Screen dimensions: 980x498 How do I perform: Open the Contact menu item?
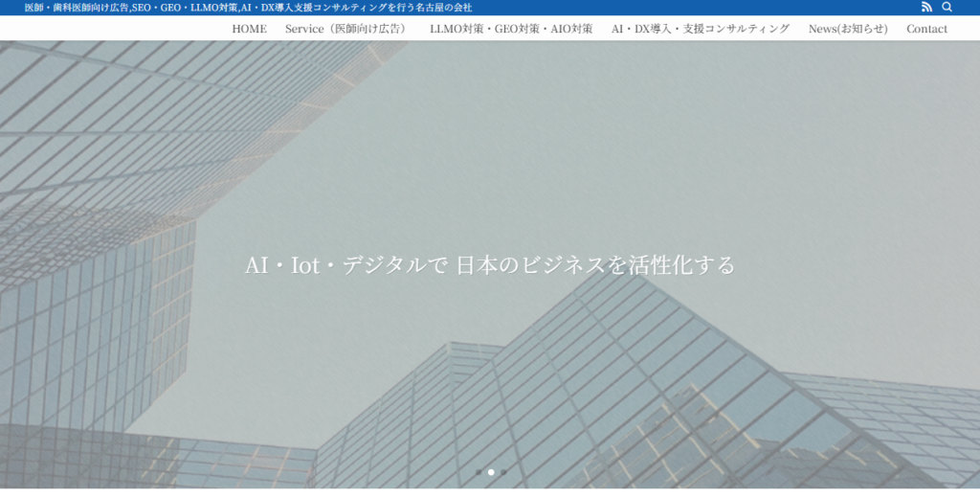(926, 29)
